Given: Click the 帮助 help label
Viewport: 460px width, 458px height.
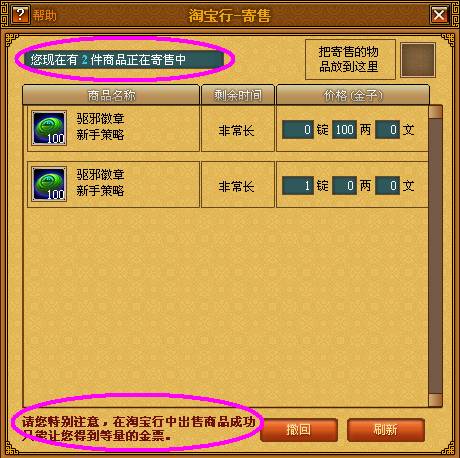Looking at the screenshot, I should click(44, 15).
